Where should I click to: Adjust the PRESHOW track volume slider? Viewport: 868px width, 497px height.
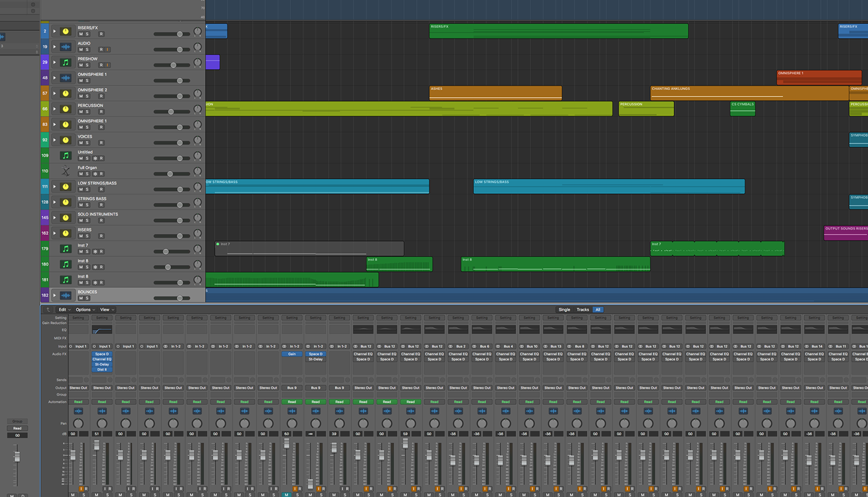point(172,65)
